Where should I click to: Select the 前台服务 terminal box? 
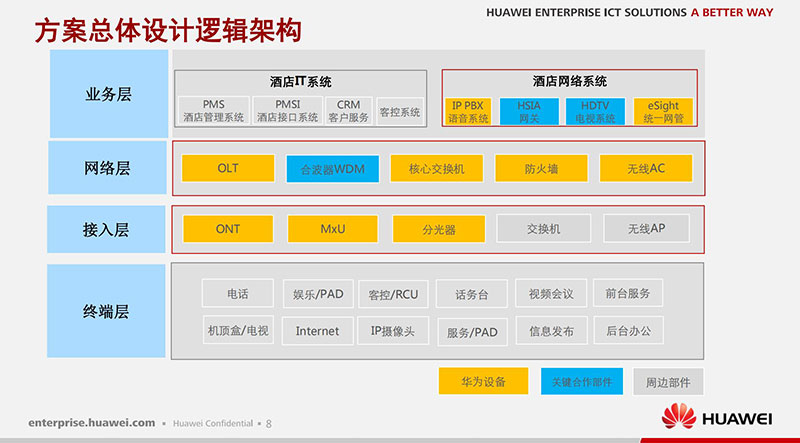coord(628,293)
